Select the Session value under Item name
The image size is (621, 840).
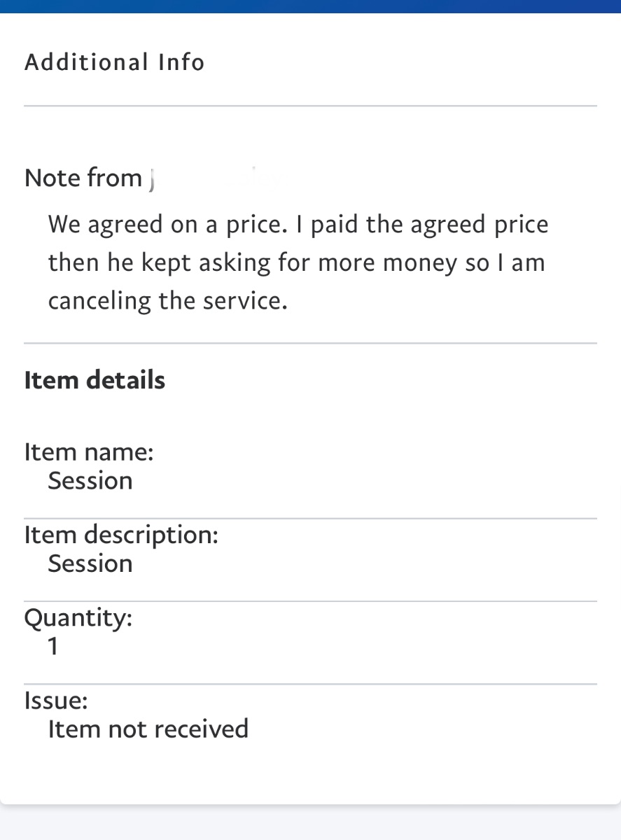point(90,481)
